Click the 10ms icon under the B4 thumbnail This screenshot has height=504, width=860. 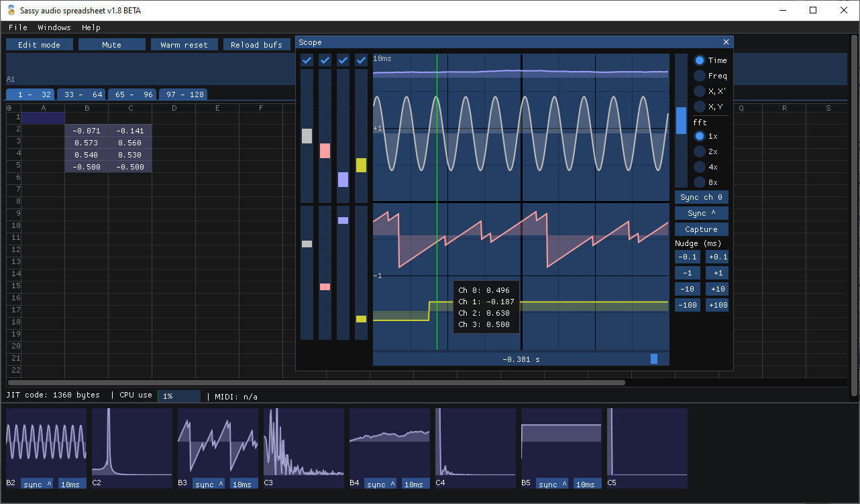tap(415, 483)
